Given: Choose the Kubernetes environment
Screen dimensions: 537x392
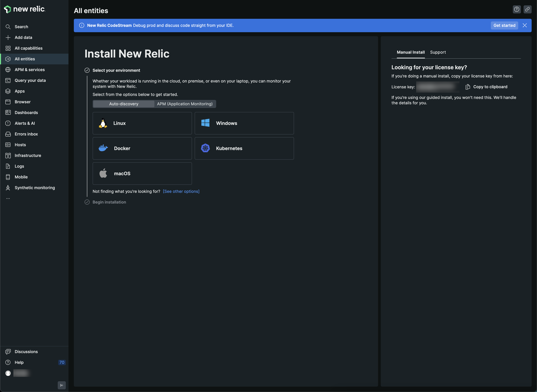Looking at the screenshot, I should (x=244, y=148).
